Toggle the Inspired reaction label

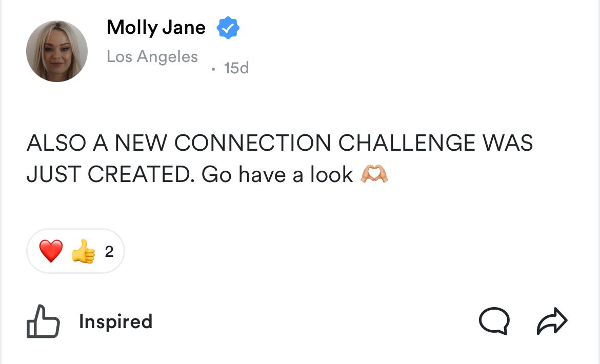(115, 321)
